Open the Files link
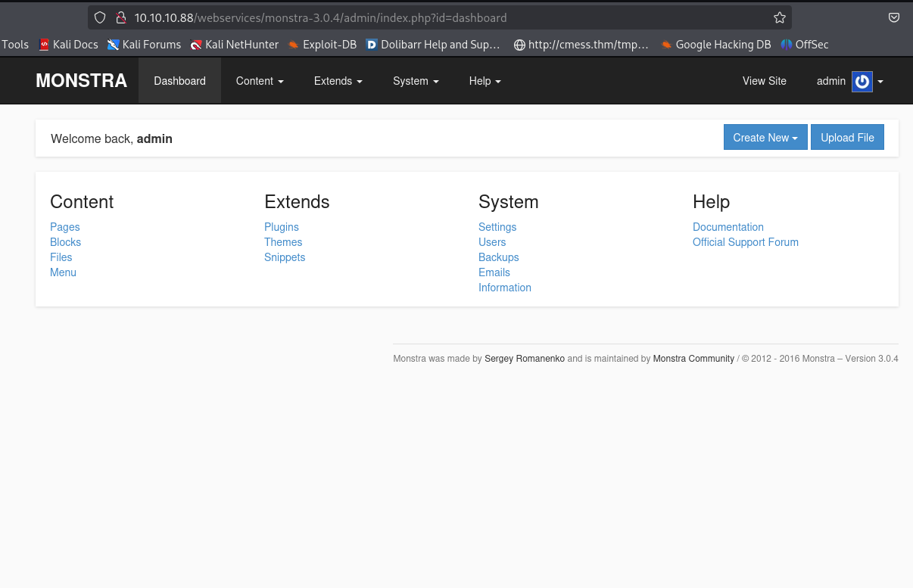This screenshot has width=913, height=588. (61, 257)
